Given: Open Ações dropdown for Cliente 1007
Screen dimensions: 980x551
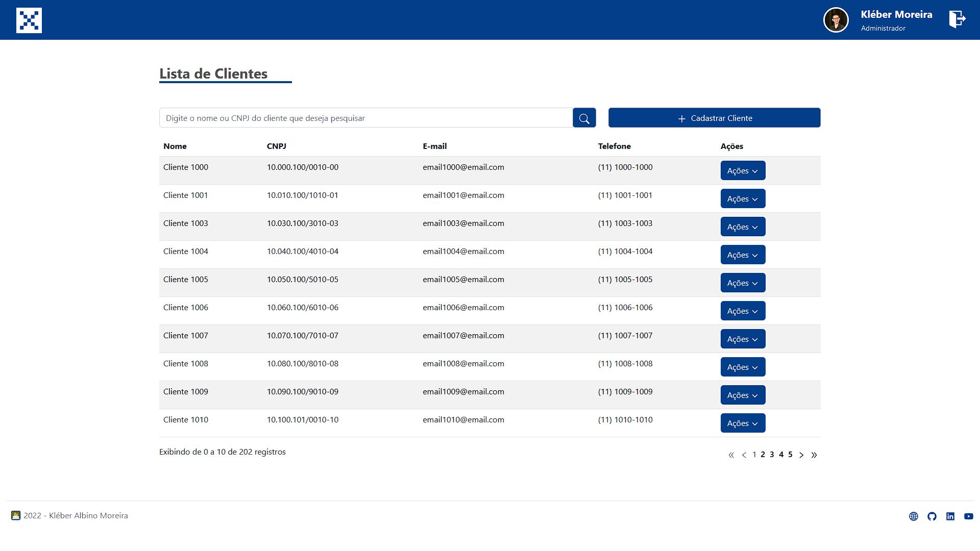Looking at the screenshot, I should pos(743,339).
